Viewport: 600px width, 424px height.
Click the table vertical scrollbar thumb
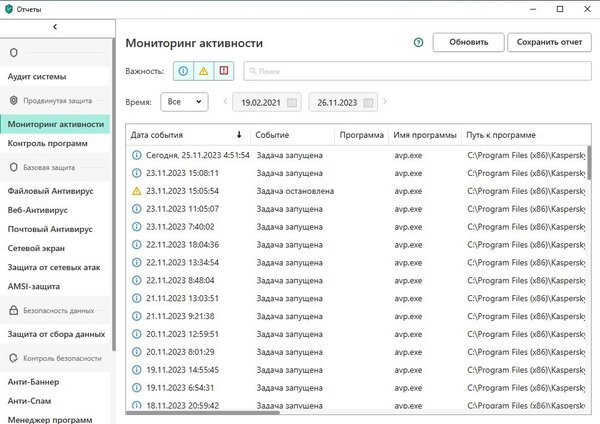tap(589, 165)
